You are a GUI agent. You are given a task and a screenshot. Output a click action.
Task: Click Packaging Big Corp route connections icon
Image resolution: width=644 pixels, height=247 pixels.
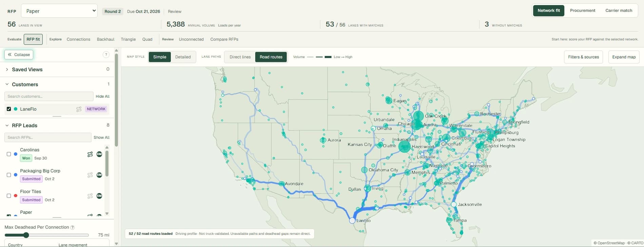[90, 175]
